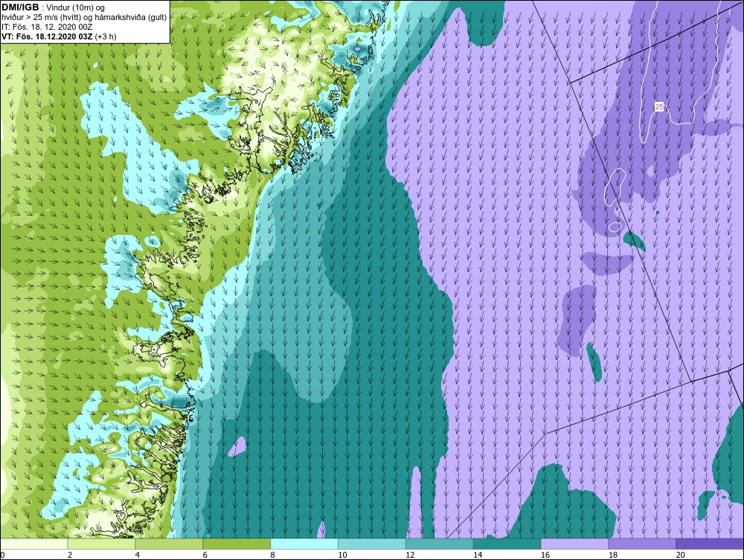The image size is (744, 560).
Task: Click the legend scale value "8"
Action: pyautogui.click(x=272, y=555)
